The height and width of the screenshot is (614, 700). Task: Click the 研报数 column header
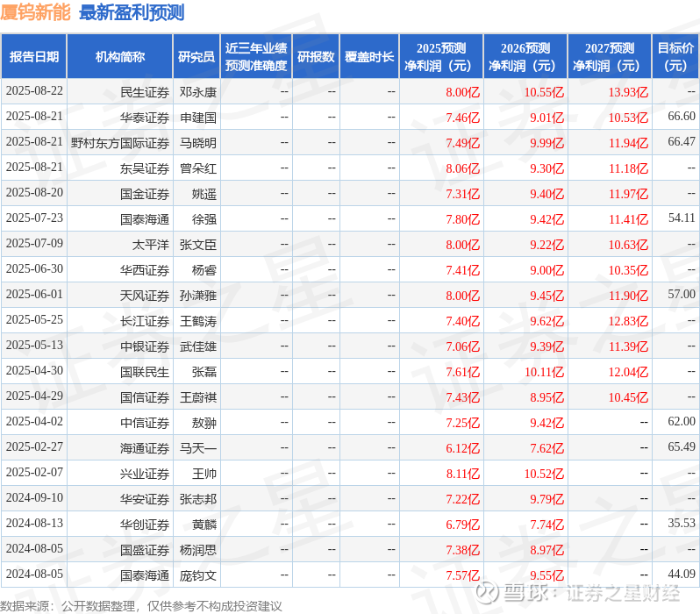point(316,57)
